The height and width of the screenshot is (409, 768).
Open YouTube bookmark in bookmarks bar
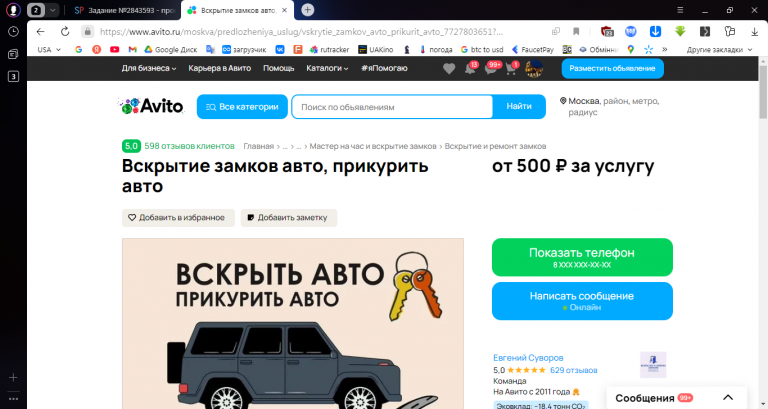click(114, 49)
